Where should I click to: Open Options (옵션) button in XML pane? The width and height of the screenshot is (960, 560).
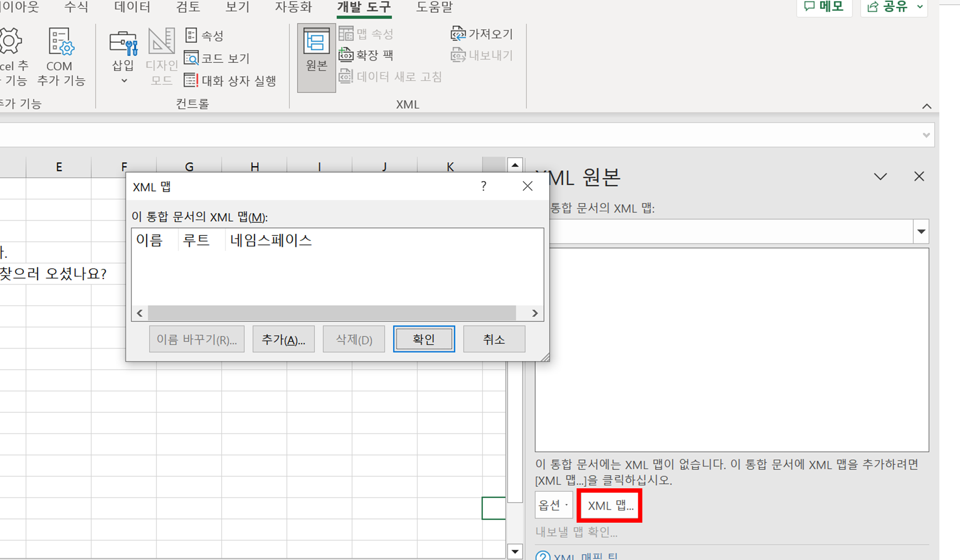(553, 505)
